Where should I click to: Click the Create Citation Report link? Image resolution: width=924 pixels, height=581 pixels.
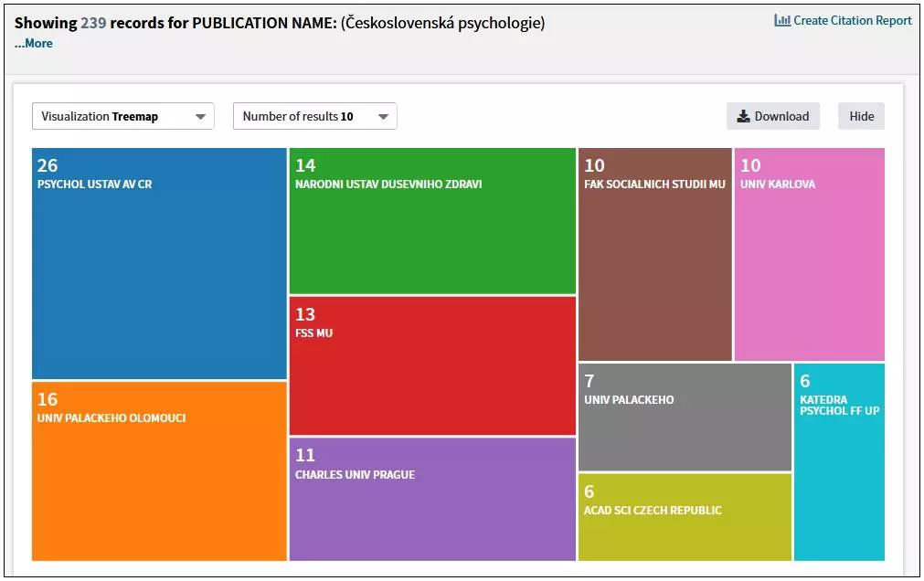[x=852, y=20]
